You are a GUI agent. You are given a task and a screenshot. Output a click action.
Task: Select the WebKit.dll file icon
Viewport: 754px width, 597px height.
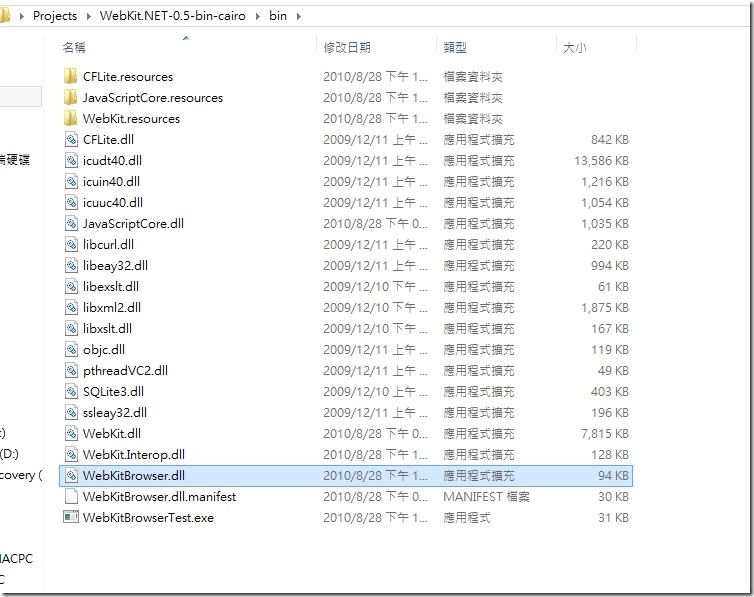point(71,433)
